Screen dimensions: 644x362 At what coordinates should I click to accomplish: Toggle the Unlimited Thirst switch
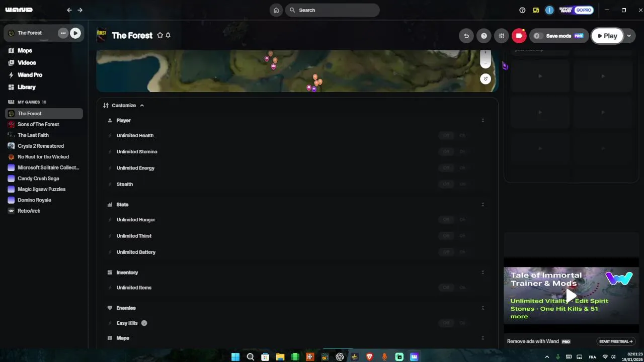[454, 236]
